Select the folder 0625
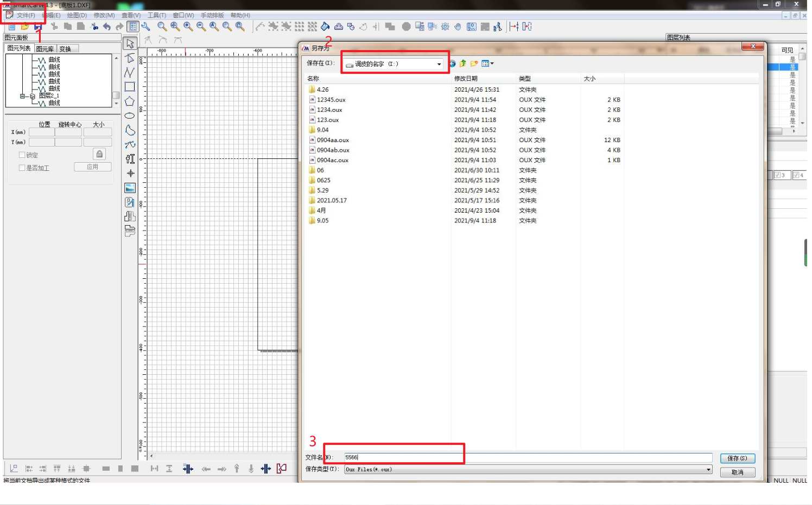Viewport: 812px width, 505px height. 323,180
